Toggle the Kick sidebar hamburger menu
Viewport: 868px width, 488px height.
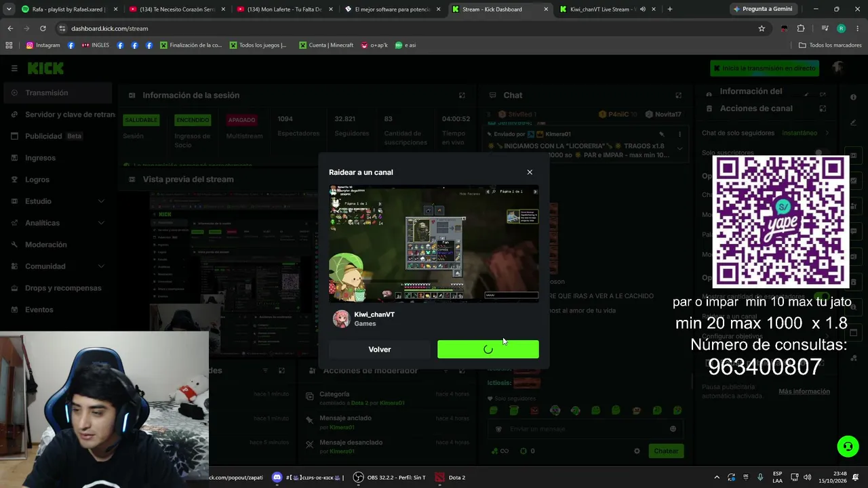click(x=14, y=68)
